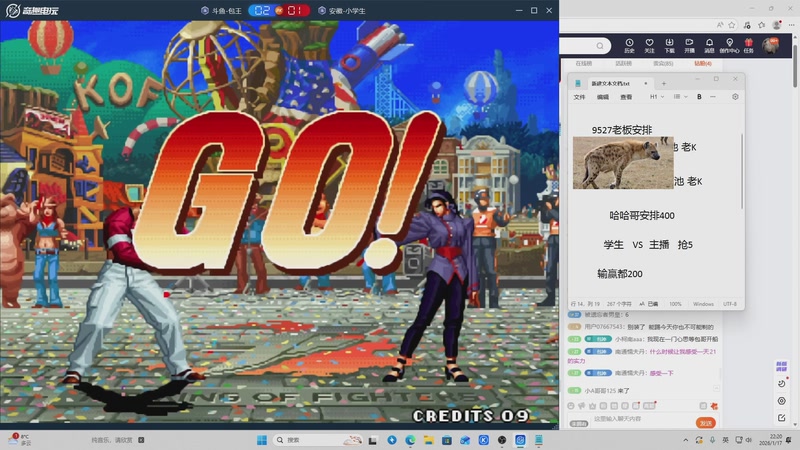The image size is (800, 450).
Task: Open the 任务 gift icon
Action: (748, 45)
